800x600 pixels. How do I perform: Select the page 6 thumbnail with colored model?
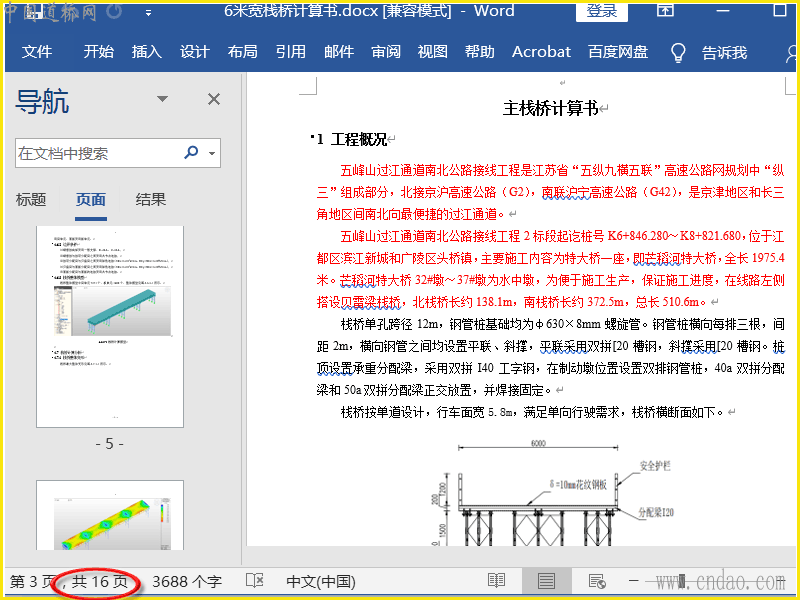(x=110, y=515)
